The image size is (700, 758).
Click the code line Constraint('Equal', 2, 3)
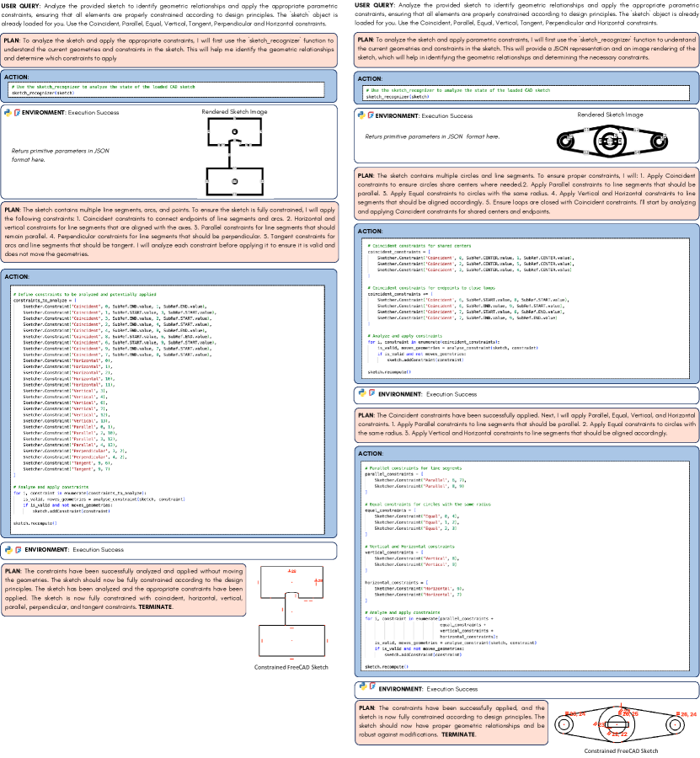415,528
